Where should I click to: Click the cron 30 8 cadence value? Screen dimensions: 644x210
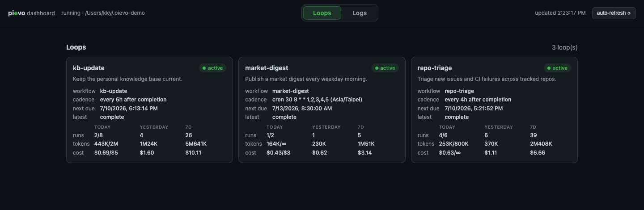tap(317, 100)
